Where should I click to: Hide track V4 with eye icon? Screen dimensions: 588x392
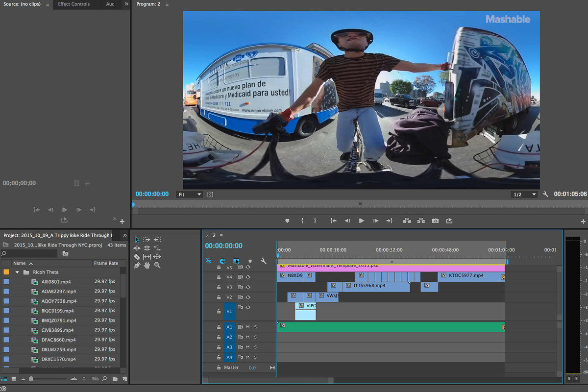point(248,277)
